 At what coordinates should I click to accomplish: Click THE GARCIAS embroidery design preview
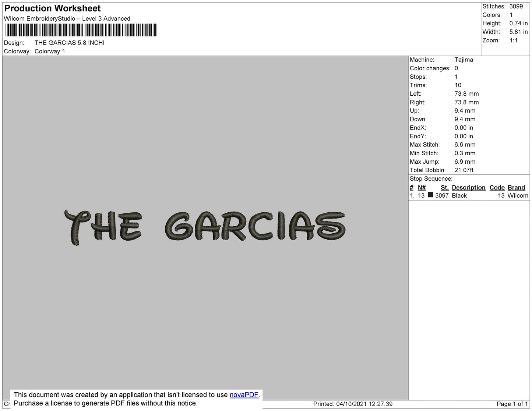click(205, 228)
